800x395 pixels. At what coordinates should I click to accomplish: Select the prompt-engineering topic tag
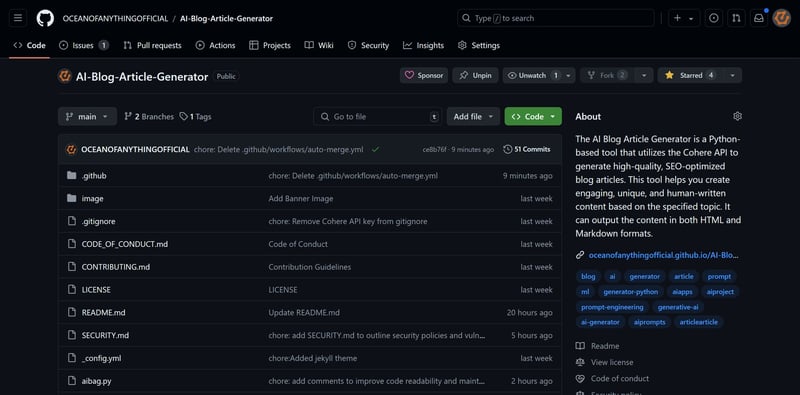[x=612, y=307]
